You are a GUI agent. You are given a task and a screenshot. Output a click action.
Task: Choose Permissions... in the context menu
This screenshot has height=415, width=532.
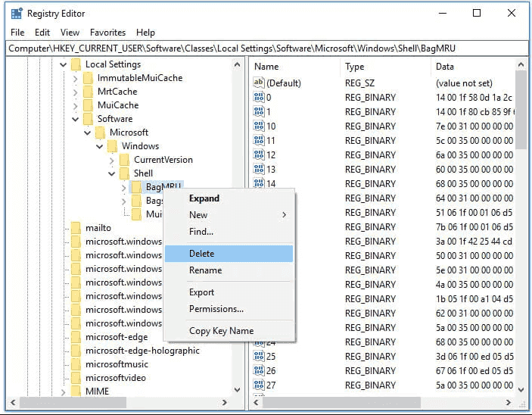click(x=229, y=309)
